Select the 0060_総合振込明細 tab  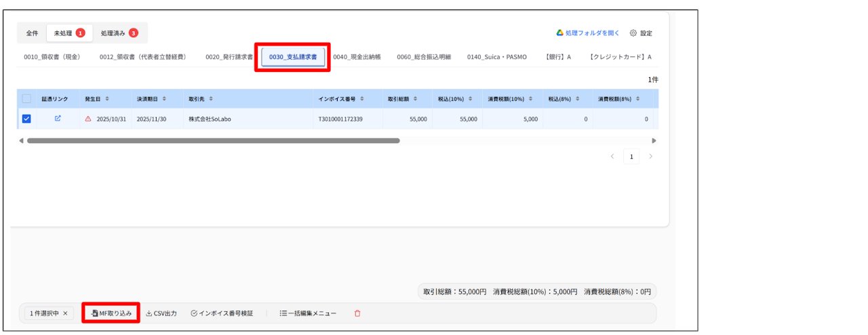coord(424,57)
